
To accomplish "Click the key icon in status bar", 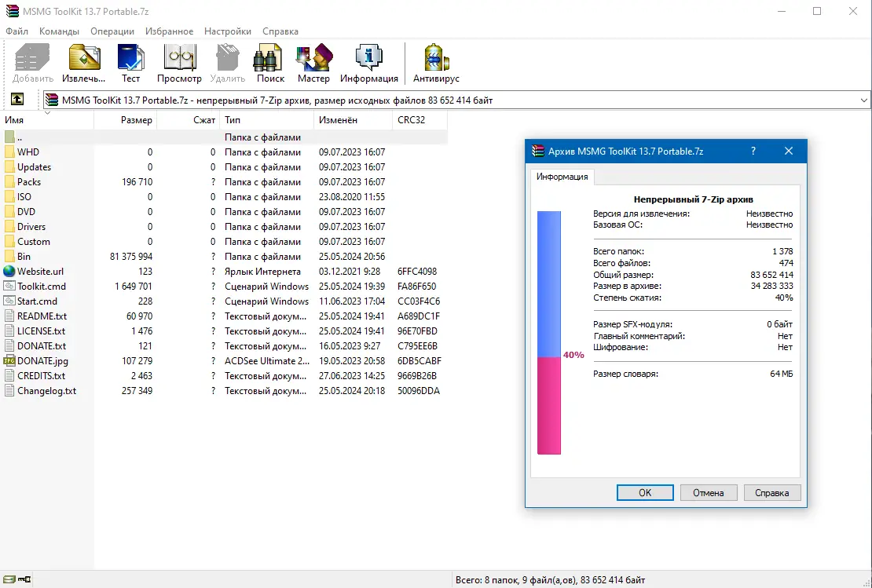I will (24, 579).
